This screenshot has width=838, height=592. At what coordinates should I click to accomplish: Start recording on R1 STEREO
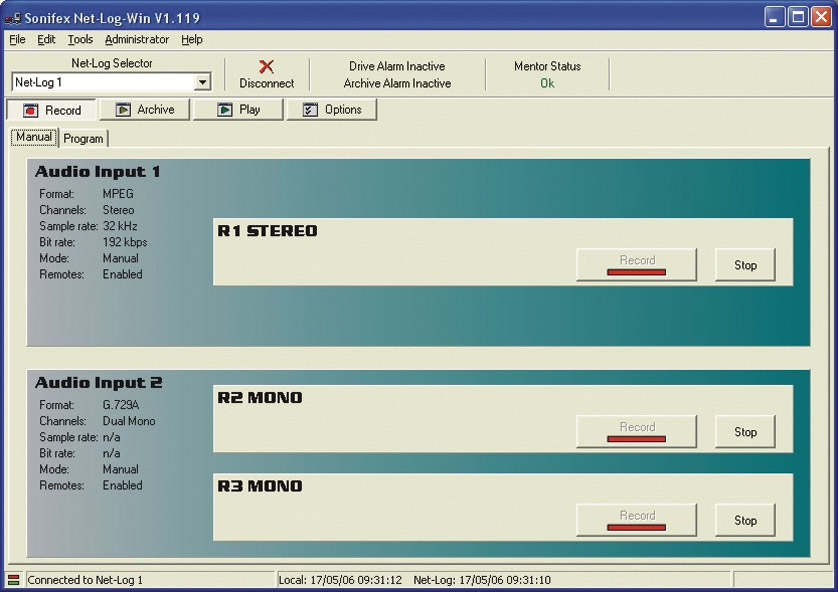point(636,264)
